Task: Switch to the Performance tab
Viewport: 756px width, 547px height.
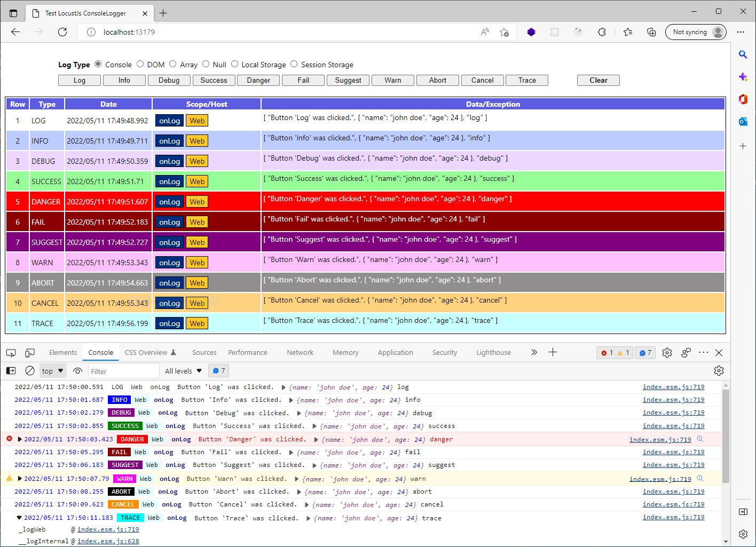Action: coord(248,353)
